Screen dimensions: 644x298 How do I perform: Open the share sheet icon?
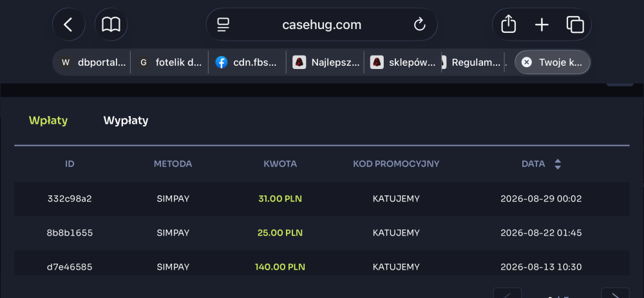(x=509, y=25)
